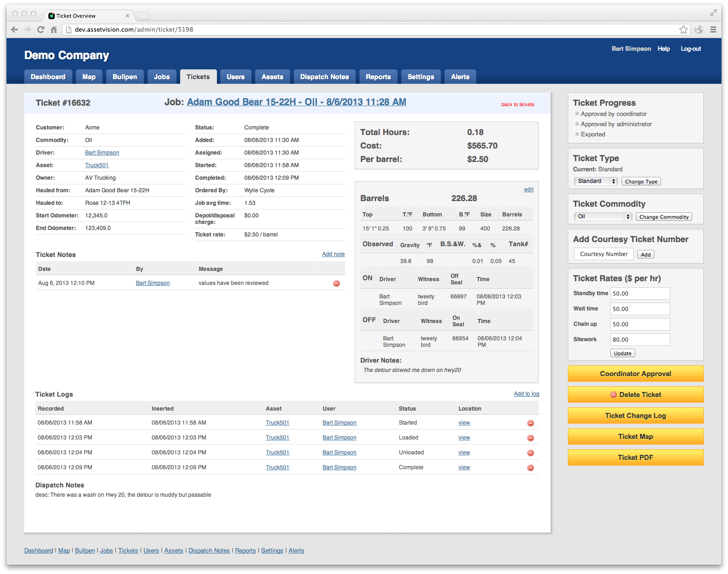Open the Settings tab
The width and height of the screenshot is (728, 574).
[421, 77]
